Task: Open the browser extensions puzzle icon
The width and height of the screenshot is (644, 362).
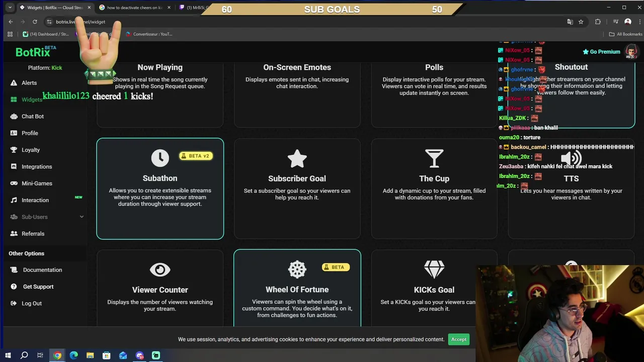Action: (x=598, y=22)
